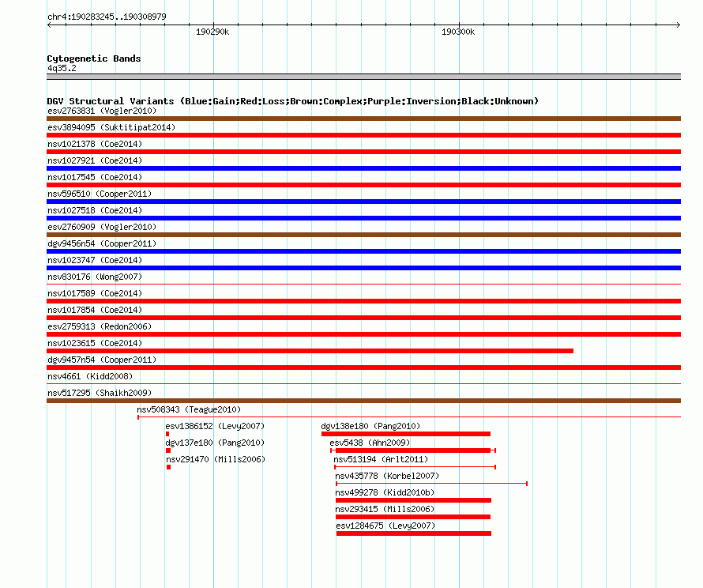Viewport: 703px width, 588px height.
Task: Select the esv3894095 (Suktitipat2014) label
Action: (111, 127)
